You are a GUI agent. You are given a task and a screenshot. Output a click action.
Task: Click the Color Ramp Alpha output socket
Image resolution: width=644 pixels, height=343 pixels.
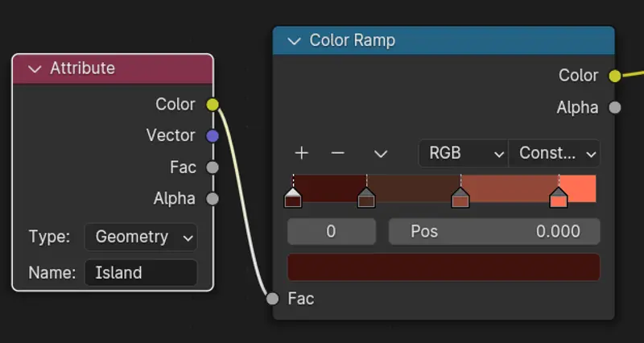615,108
